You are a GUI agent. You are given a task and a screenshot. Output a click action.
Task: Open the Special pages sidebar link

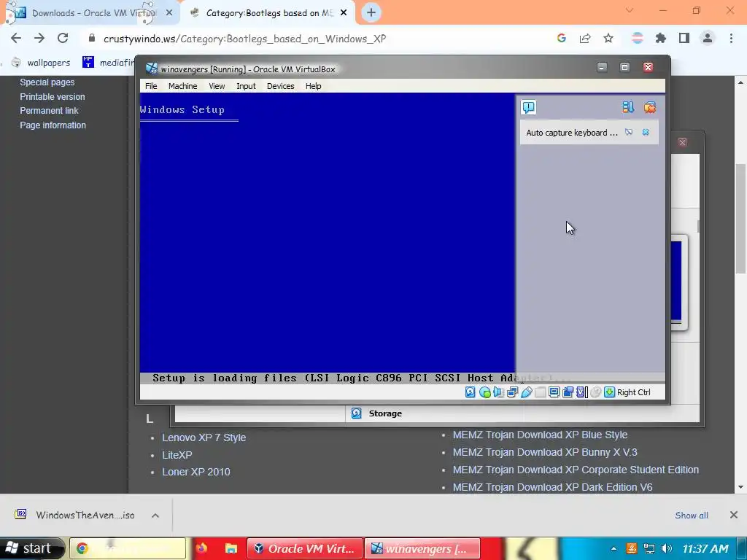tap(47, 82)
